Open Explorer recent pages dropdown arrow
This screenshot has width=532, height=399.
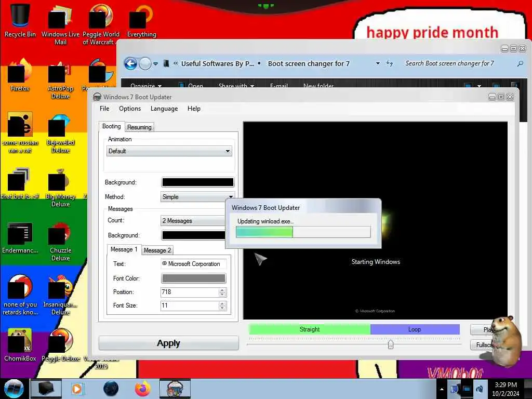coord(155,64)
